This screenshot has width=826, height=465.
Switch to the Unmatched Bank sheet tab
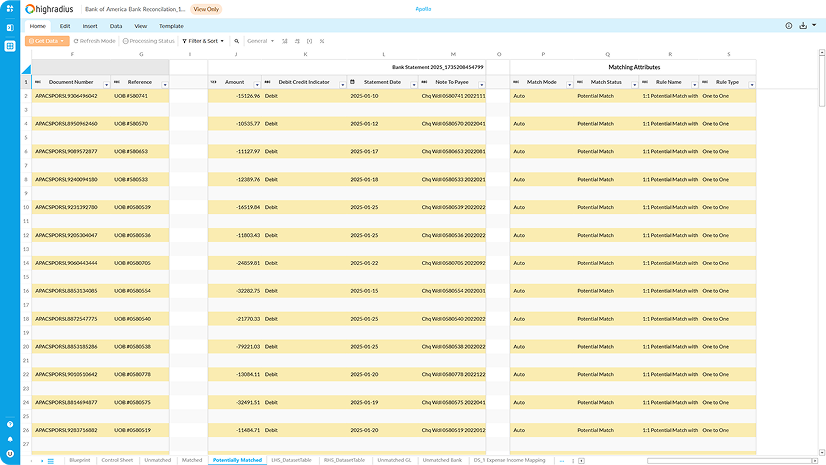point(441,460)
